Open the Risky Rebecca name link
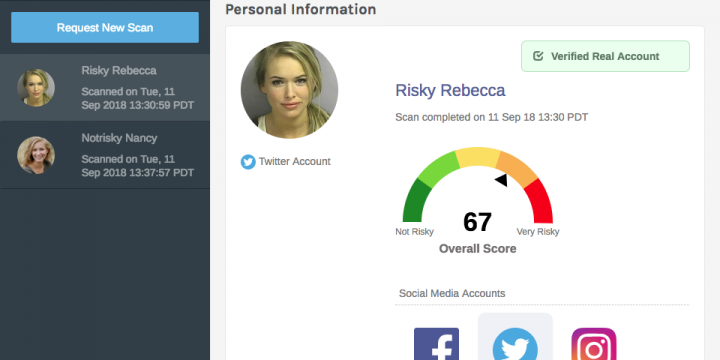 pos(450,90)
